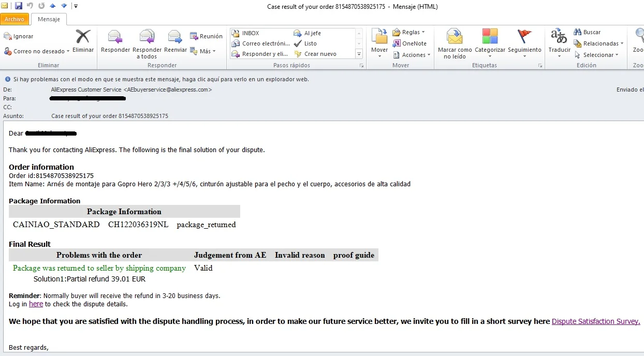Choose the Al jefe quick step
This screenshot has height=356, width=644.
308,33
